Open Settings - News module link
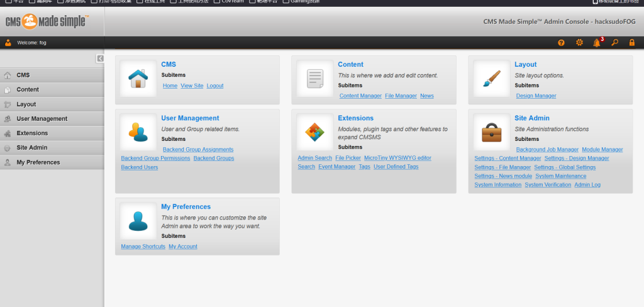Viewport: 644px width, 307px height. (503, 176)
